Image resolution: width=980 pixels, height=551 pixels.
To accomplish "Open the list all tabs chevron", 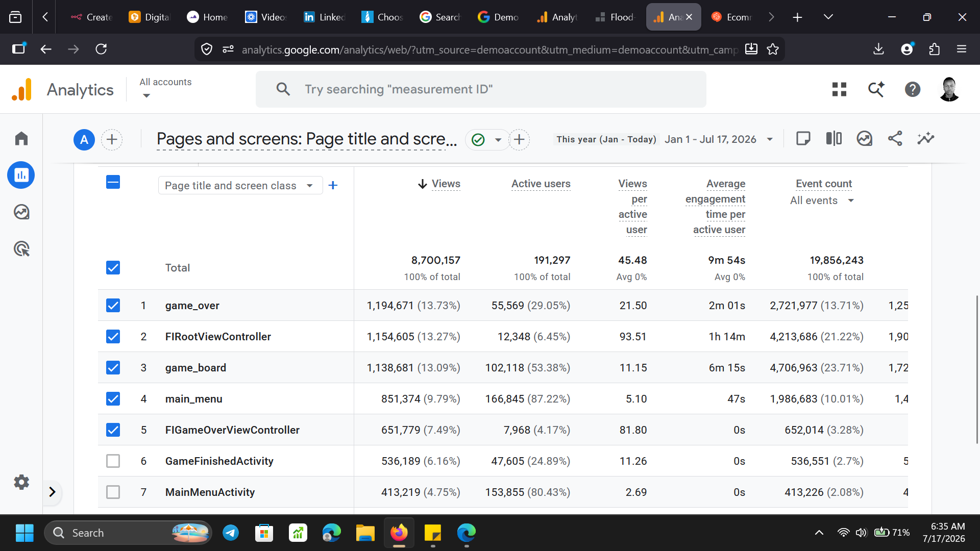I will click(x=828, y=17).
